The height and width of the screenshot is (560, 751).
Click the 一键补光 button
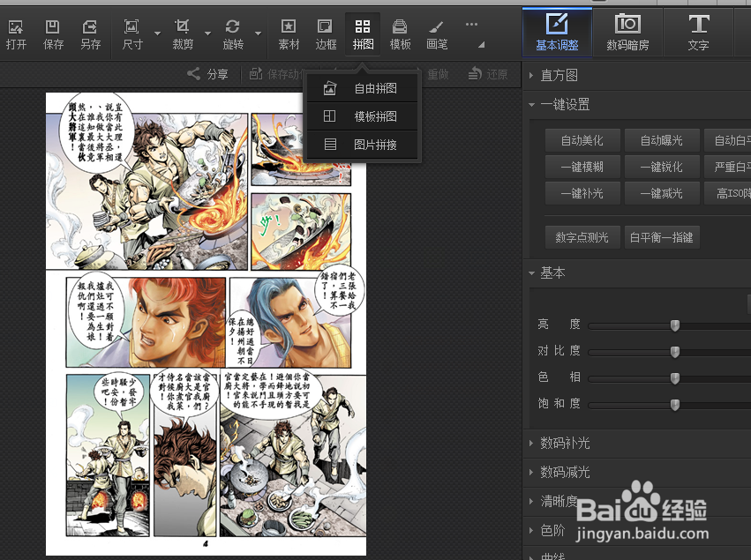(x=582, y=193)
